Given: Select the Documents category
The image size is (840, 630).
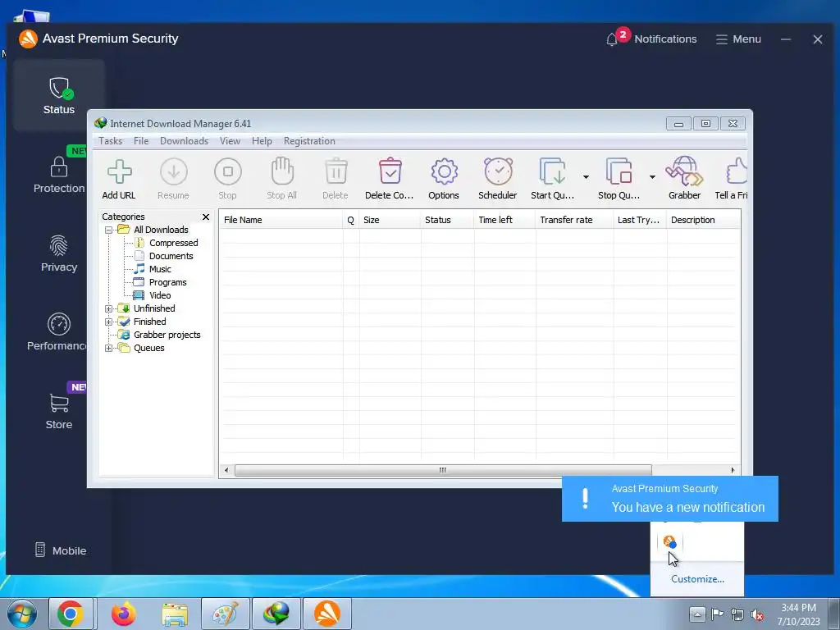Looking at the screenshot, I should click(171, 256).
